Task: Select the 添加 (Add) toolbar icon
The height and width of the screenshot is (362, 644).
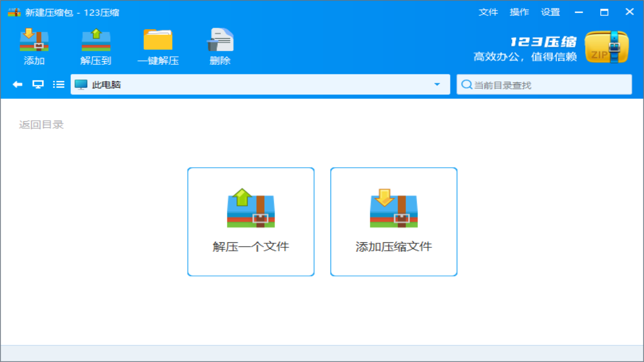Action: (x=33, y=45)
